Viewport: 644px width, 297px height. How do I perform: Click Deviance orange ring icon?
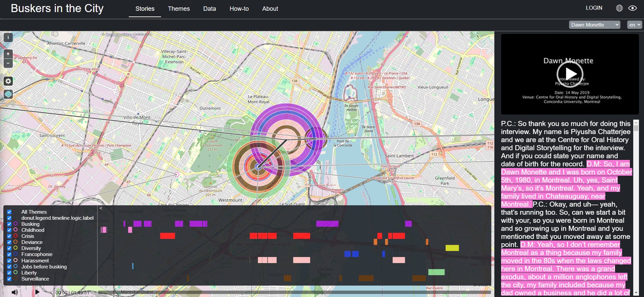tap(15, 242)
